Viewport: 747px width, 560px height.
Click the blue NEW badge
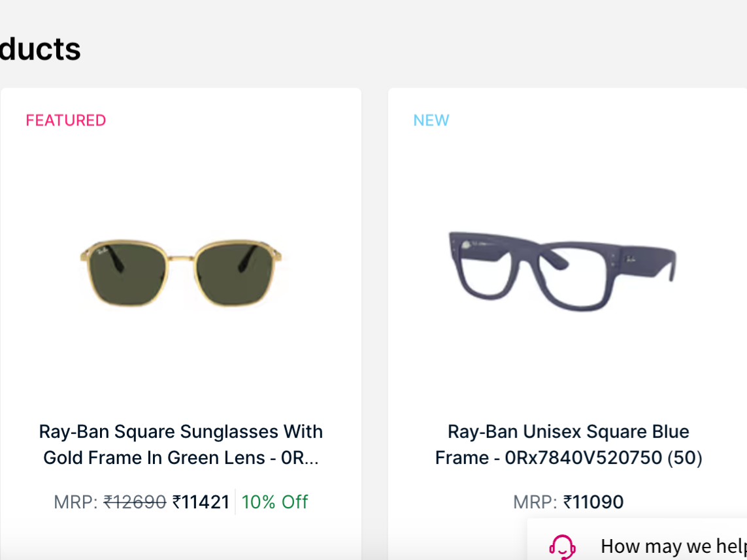(431, 120)
